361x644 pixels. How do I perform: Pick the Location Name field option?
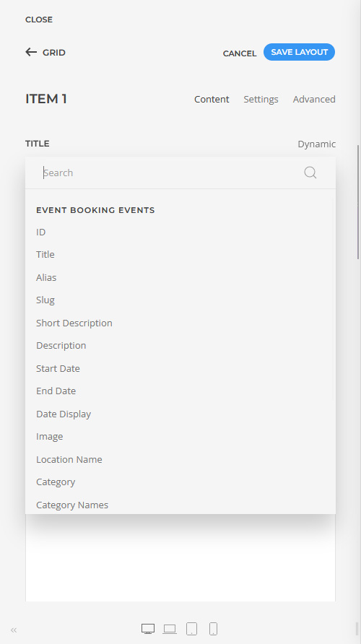[69, 459]
